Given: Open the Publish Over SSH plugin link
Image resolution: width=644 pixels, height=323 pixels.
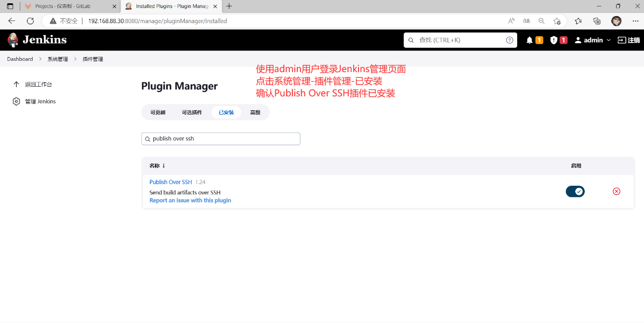Looking at the screenshot, I should pos(170,182).
